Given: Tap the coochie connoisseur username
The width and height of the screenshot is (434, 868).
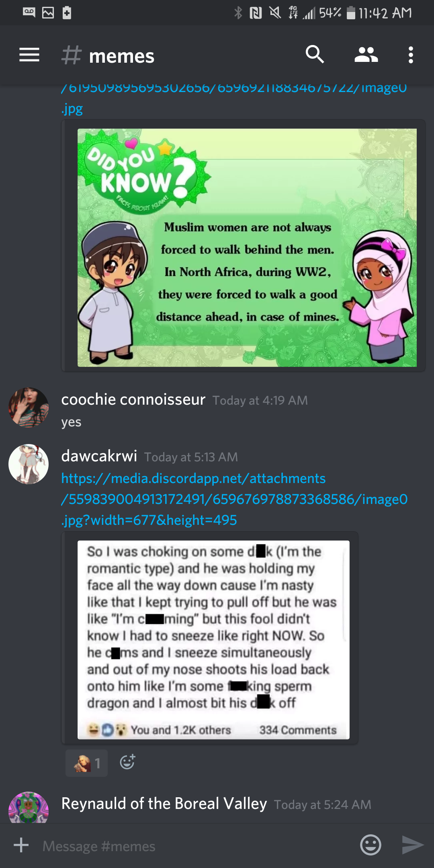Looking at the screenshot, I should click(133, 399).
